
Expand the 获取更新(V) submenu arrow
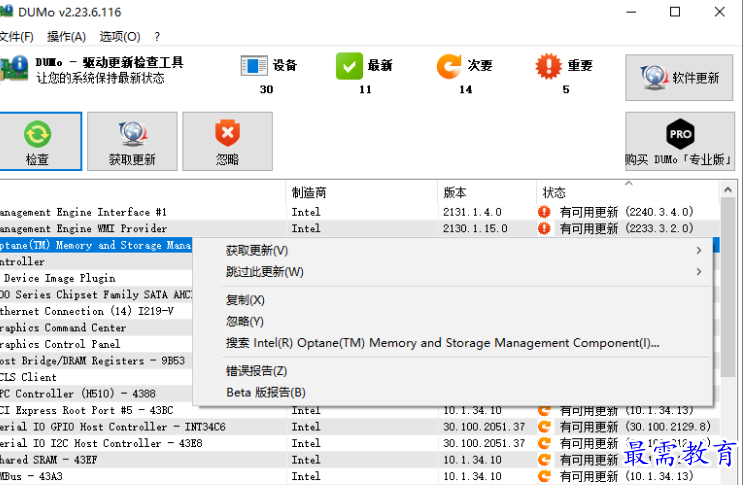[698, 250]
